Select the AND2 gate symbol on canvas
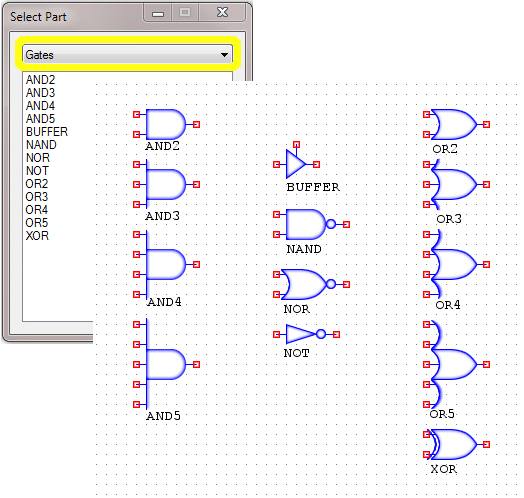 (x=166, y=124)
